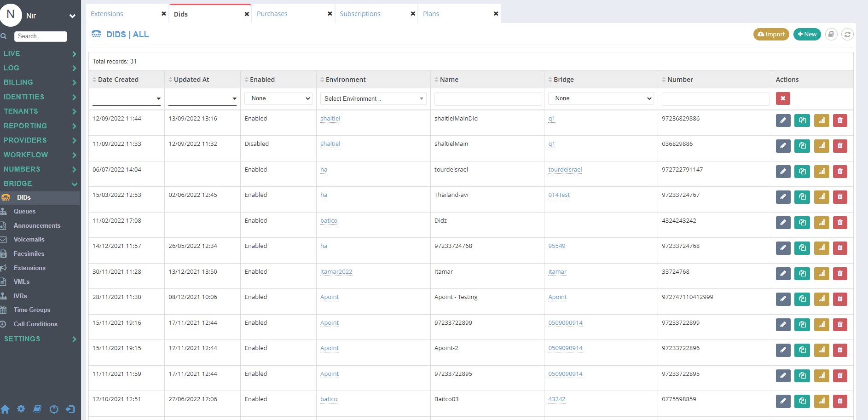Open the book icon next to New button

pyautogui.click(x=831, y=35)
